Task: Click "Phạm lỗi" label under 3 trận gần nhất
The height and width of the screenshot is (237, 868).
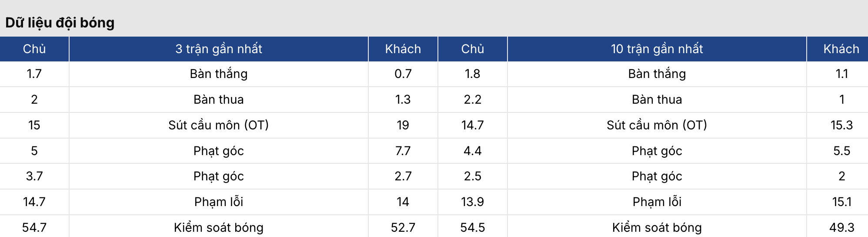Action: pos(219,202)
